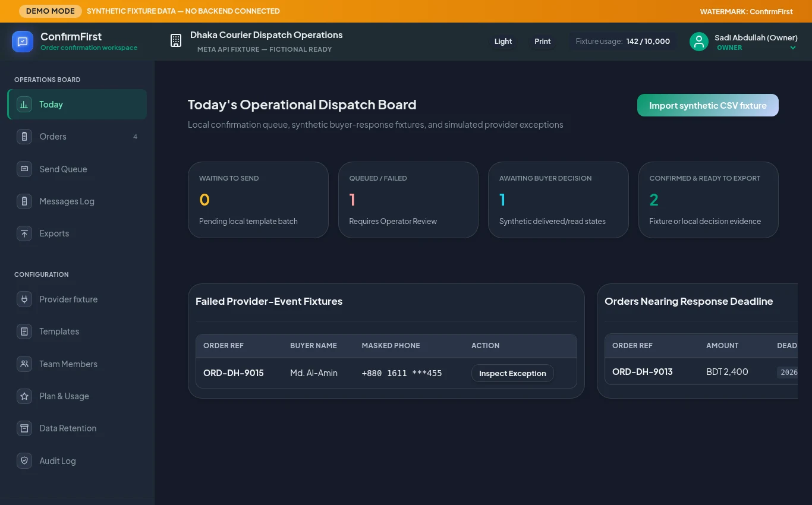
Task: Go to Templates configuration
Action: click(x=77, y=332)
